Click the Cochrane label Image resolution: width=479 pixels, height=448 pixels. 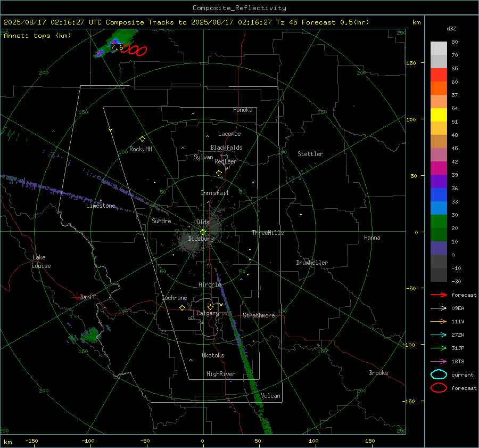point(174,298)
